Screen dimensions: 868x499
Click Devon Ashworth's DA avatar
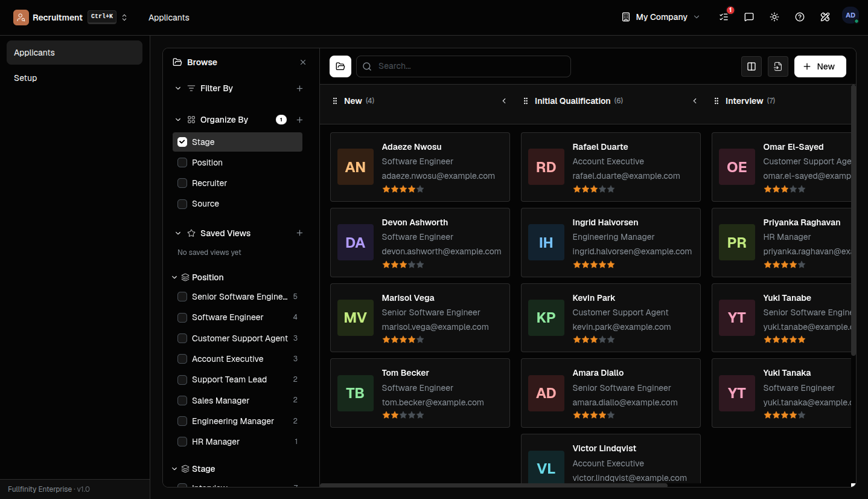pyautogui.click(x=356, y=242)
